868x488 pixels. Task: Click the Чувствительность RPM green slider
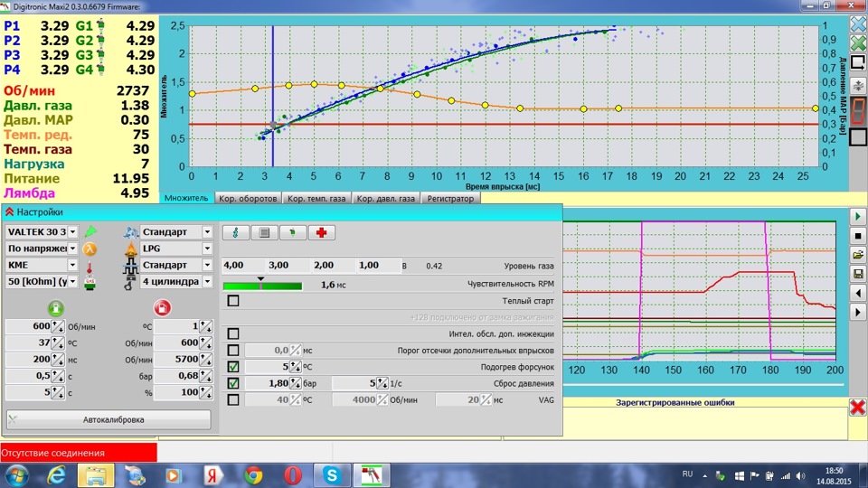pos(262,286)
